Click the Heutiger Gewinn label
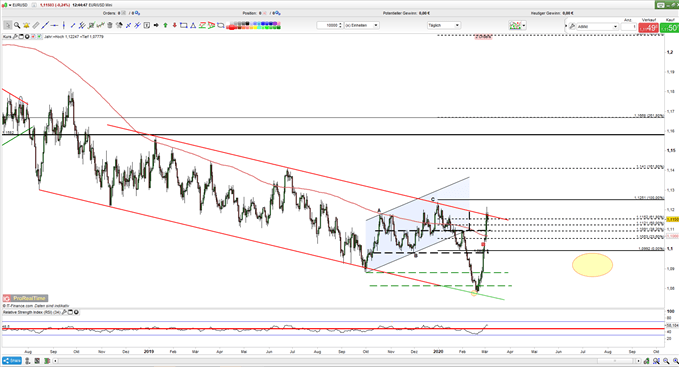This screenshot has height=367, width=679. (x=547, y=13)
